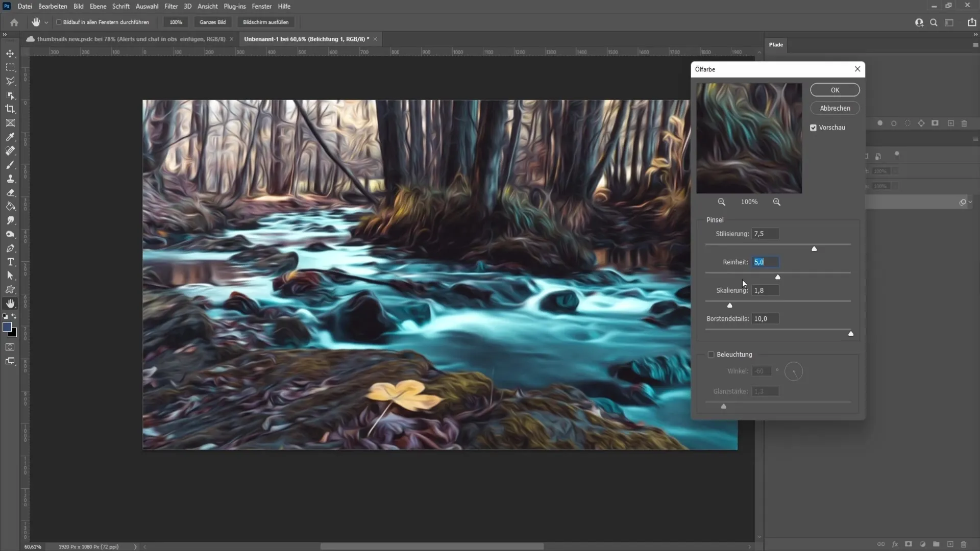Open Hand tool preset dropdown arrow
Screen dimensions: 980x551
pyautogui.click(x=46, y=22)
